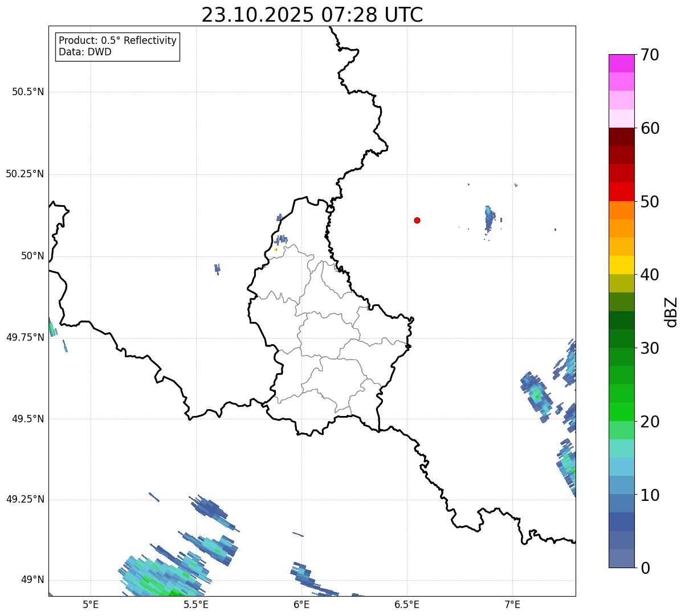
Task: Click the olive colorbar segment below 40
Action: click(x=622, y=284)
